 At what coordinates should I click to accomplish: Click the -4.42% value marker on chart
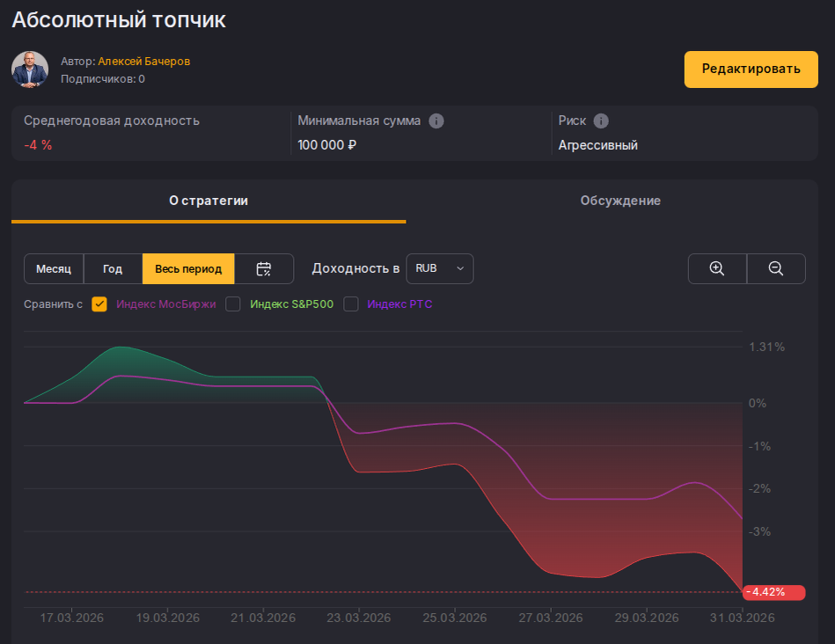[x=773, y=592]
